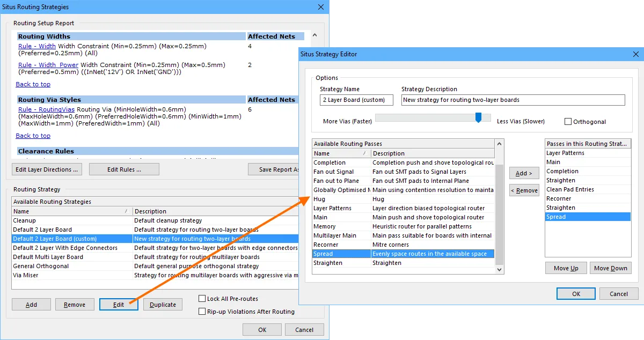644x340 pixels.
Task: Select Fan out Signal pass
Action: click(x=403, y=172)
